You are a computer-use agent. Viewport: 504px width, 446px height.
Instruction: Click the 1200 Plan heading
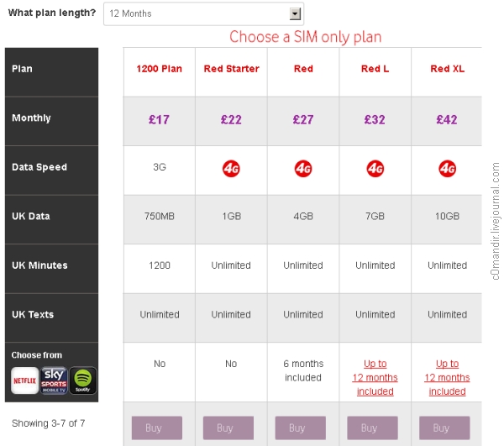(x=159, y=69)
